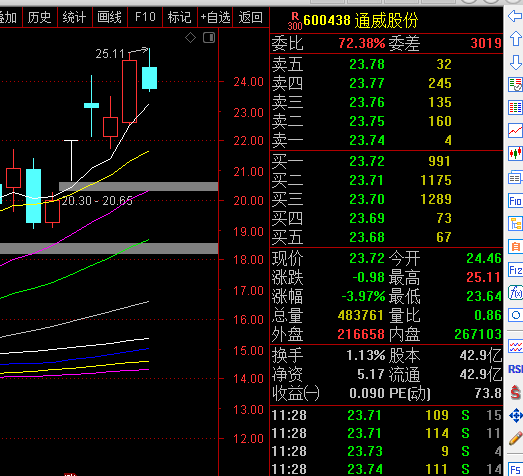
Task: Click the back arrow in the sidebar
Action: tap(515, 16)
